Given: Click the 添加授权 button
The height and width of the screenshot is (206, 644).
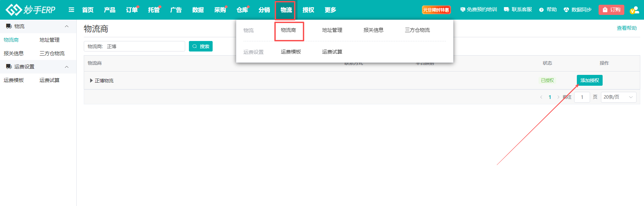Looking at the screenshot, I should [x=589, y=80].
